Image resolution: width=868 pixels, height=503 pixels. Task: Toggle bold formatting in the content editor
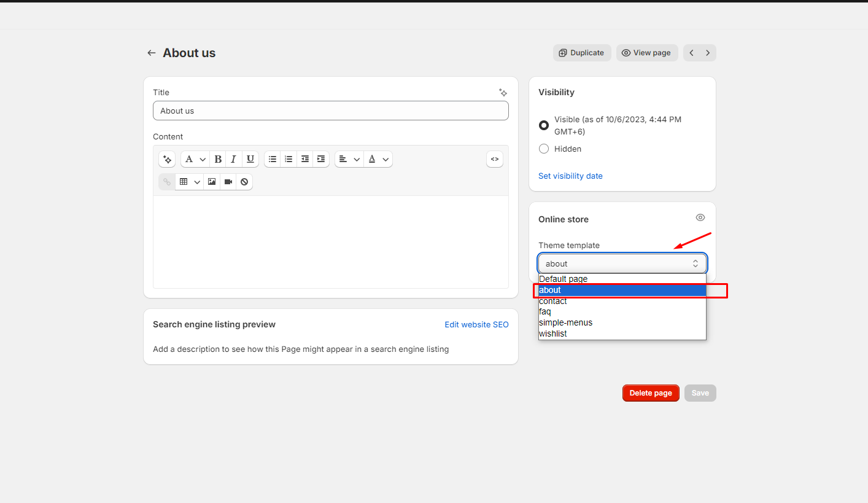218,159
